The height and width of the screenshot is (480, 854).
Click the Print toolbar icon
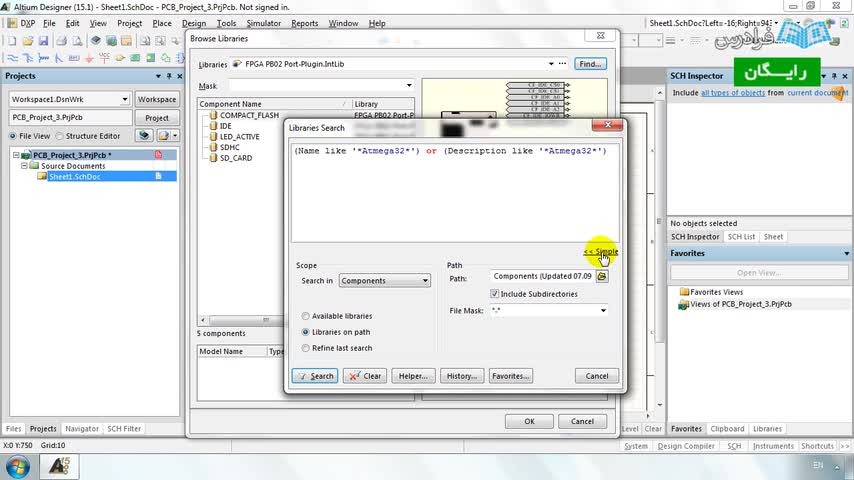coord(62,41)
